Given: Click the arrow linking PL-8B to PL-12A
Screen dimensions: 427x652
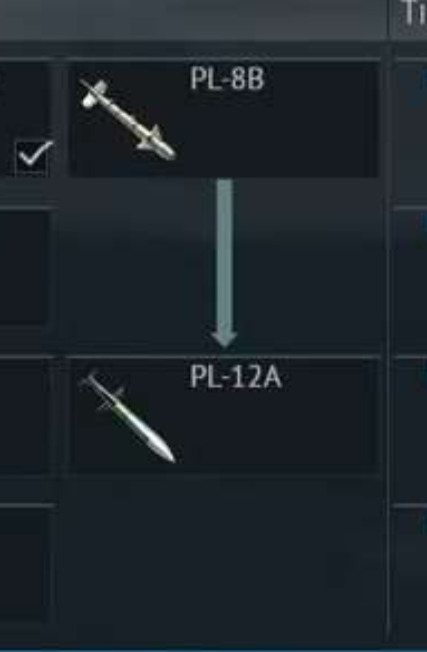Looking at the screenshot, I should (x=225, y=264).
